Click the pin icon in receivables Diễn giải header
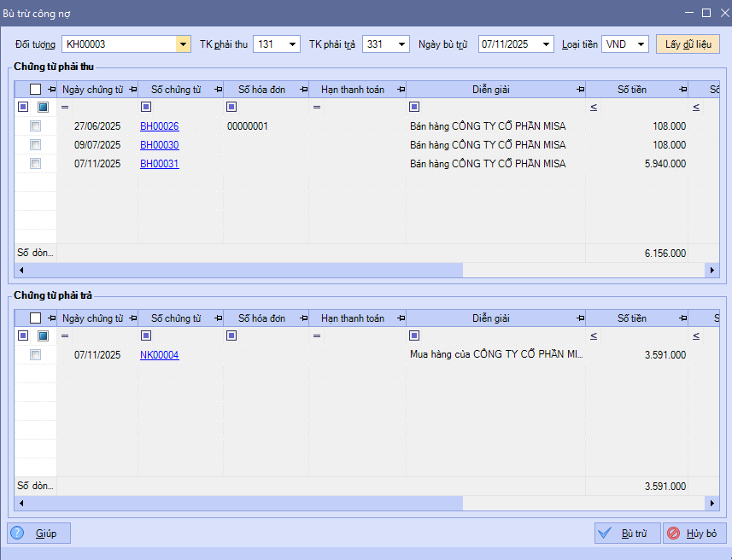The height and width of the screenshot is (560, 732). pyautogui.click(x=580, y=90)
